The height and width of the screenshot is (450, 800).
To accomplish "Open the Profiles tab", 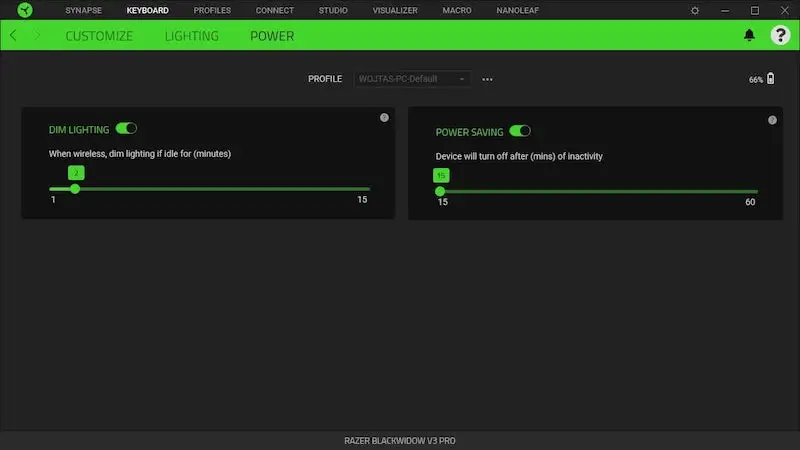I will point(212,10).
